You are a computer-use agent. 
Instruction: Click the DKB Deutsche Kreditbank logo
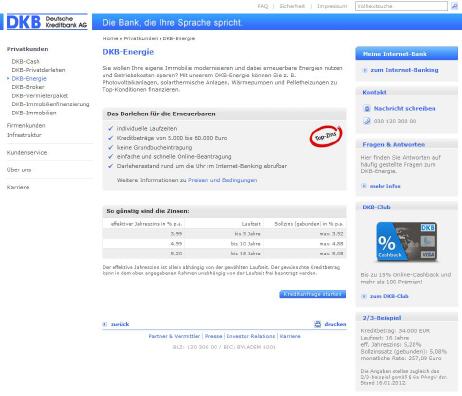pos(47,22)
